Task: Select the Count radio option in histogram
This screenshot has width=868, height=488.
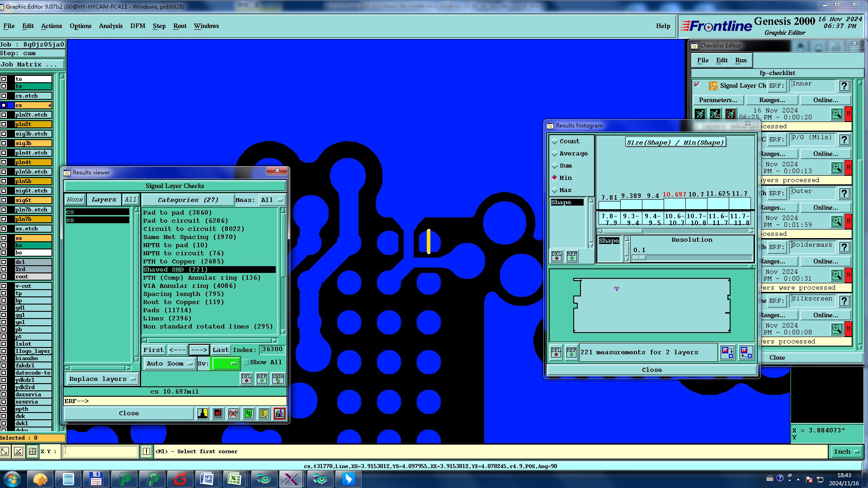Action: [x=555, y=141]
